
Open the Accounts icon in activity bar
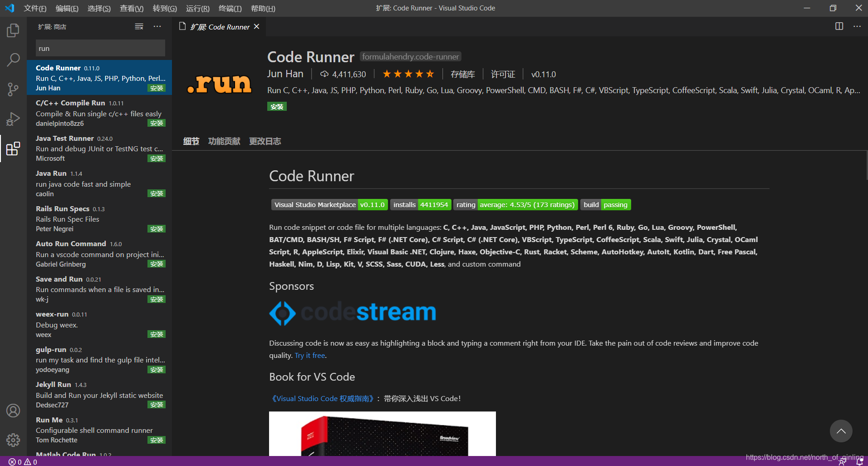tap(13, 411)
